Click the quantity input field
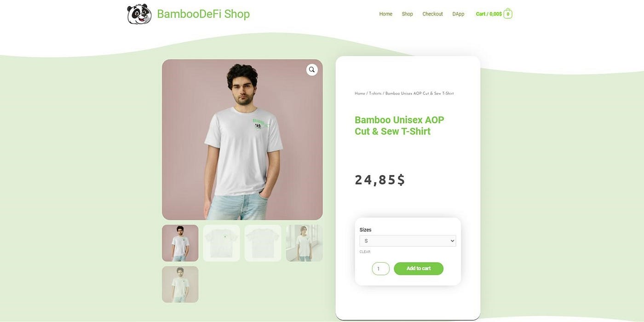644x322 pixels. [381, 269]
